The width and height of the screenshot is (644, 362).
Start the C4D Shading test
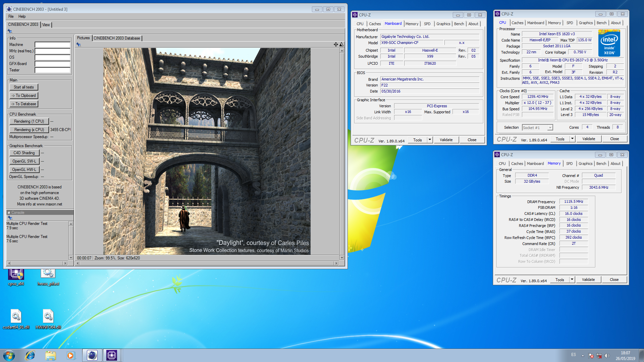point(24,153)
